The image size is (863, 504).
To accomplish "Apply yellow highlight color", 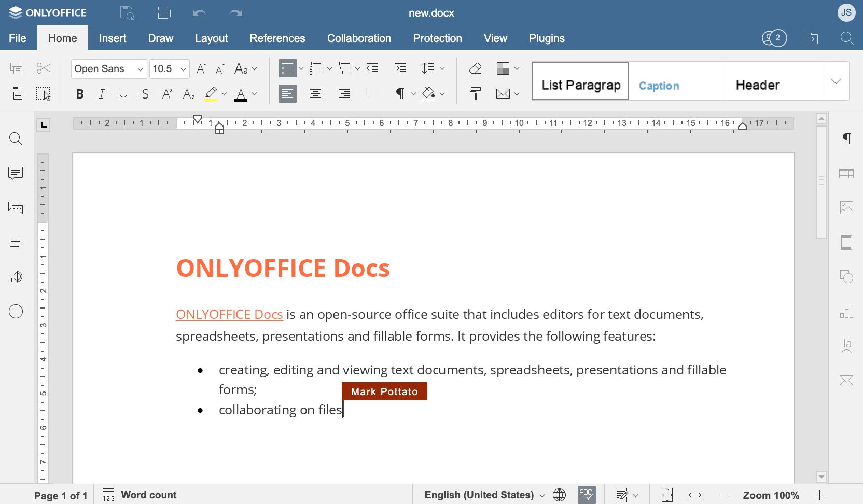I will (x=211, y=94).
